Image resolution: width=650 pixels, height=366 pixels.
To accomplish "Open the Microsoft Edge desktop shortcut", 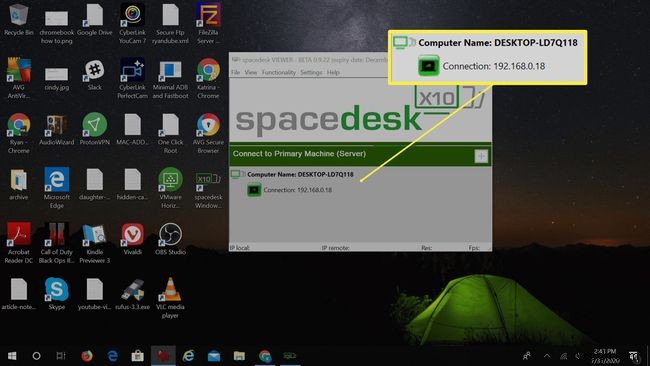I will point(56,189).
